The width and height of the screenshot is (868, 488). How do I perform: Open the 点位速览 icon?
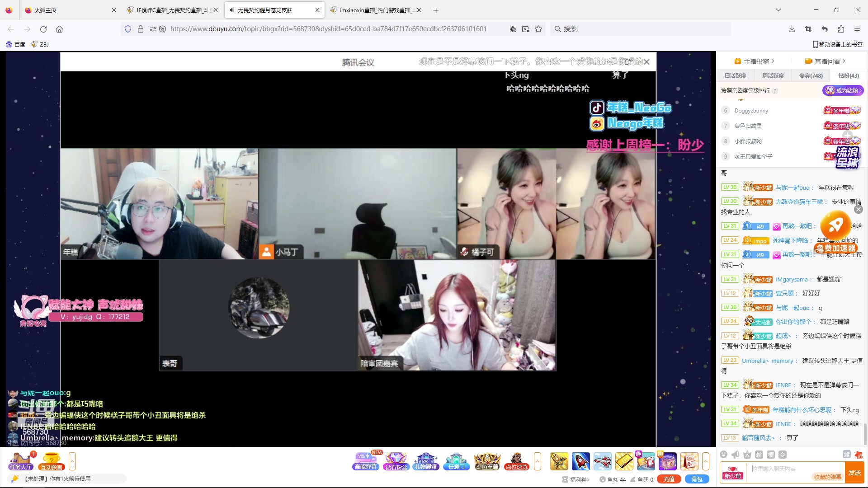(x=517, y=461)
